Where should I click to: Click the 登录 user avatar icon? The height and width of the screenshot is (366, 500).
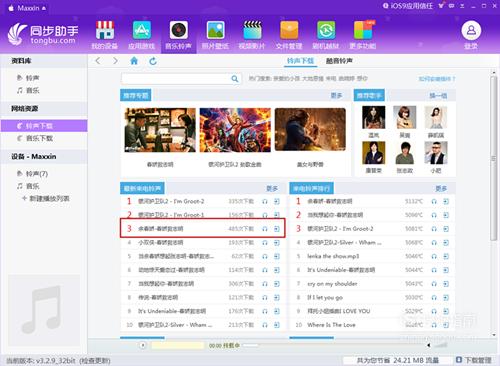coord(471,31)
